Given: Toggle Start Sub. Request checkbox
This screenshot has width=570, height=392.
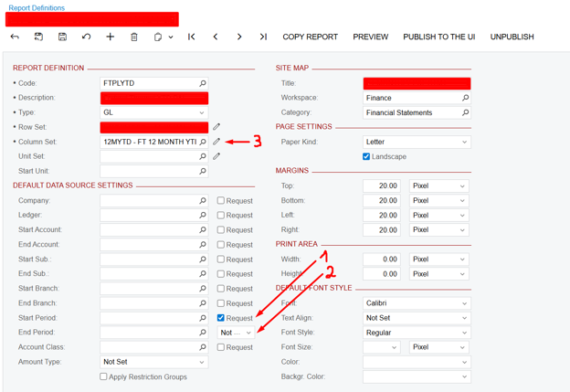Looking at the screenshot, I should pos(221,260).
